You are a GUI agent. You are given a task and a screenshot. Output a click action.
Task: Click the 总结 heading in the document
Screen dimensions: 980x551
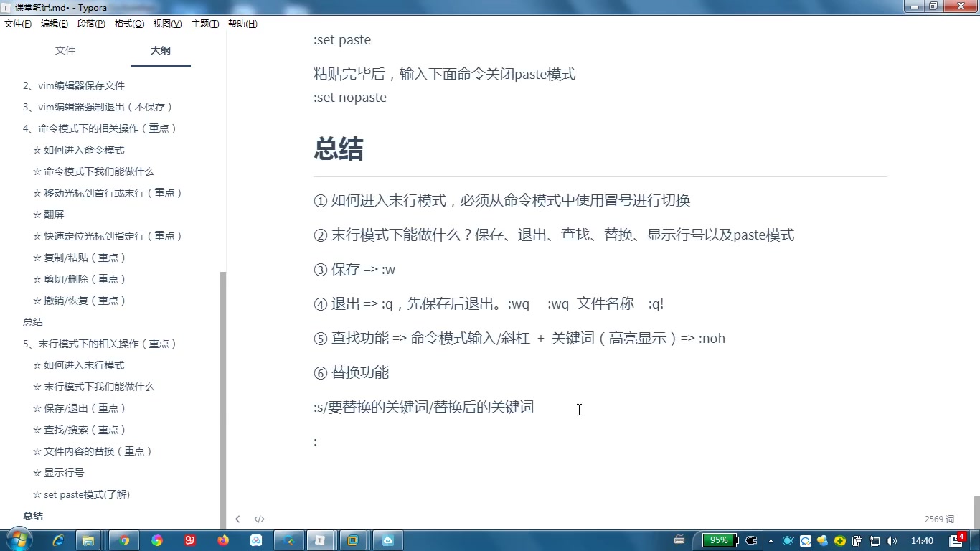click(x=339, y=149)
